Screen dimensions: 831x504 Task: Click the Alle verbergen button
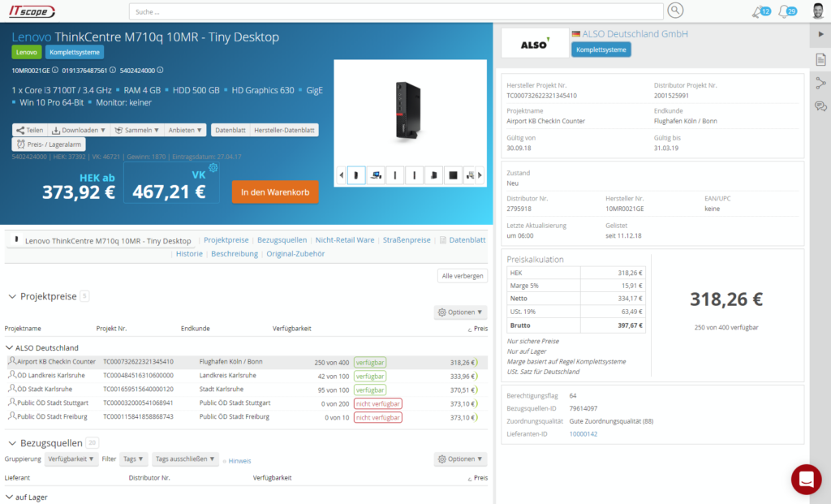[x=462, y=276]
